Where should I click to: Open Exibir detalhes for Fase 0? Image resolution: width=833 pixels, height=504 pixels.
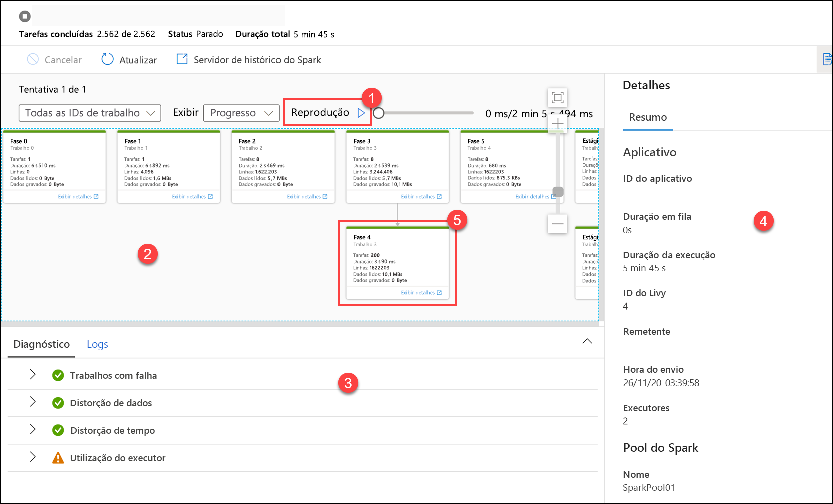pyautogui.click(x=78, y=197)
